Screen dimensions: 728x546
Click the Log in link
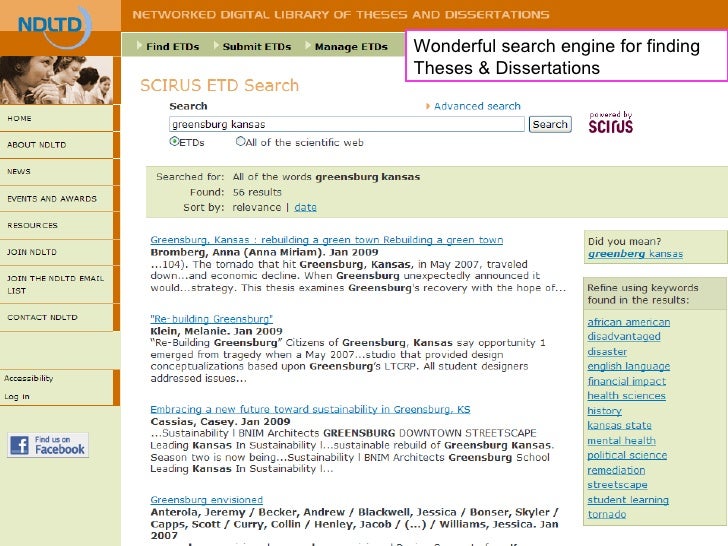(x=17, y=396)
